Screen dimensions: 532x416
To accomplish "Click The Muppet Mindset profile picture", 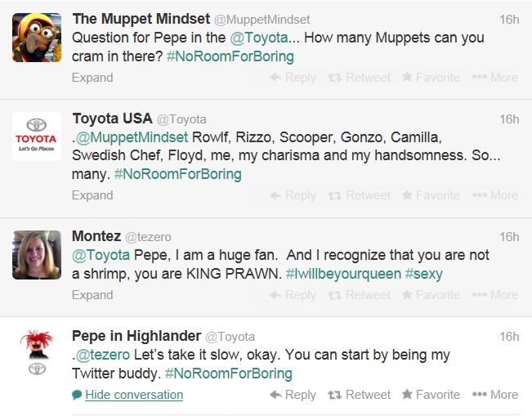I will 37,38.
